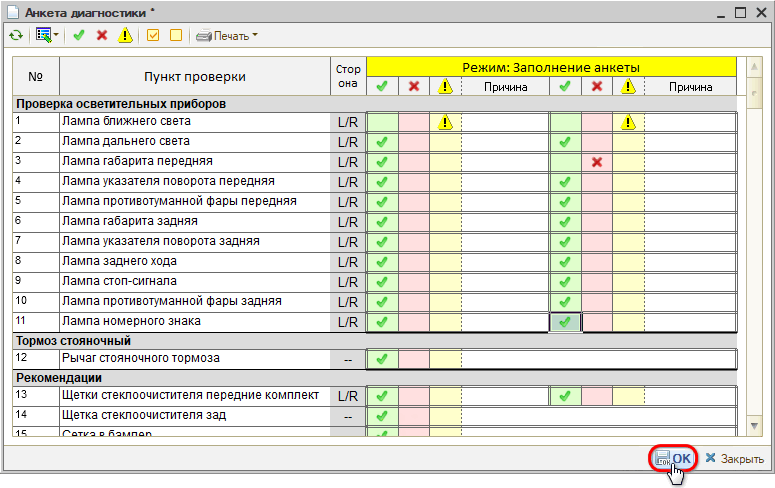Click the Закрыть close button
Screen dimensions: 775x488
(x=735, y=458)
